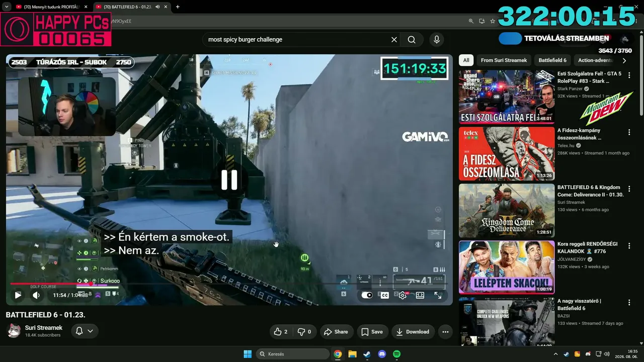Play the video using the player's play button
644x362 pixels.
(18, 295)
